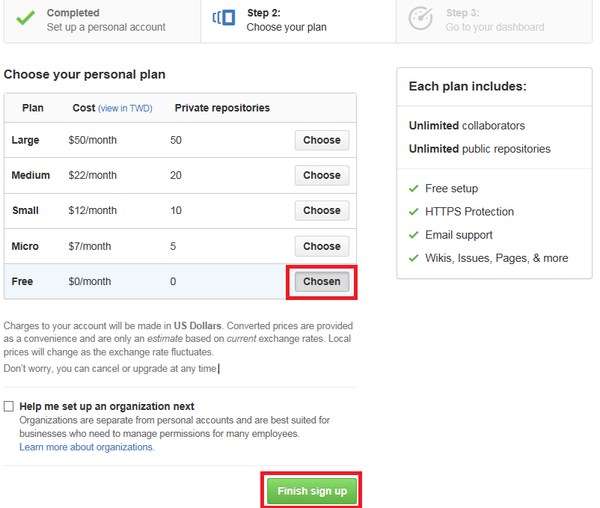The height and width of the screenshot is (508, 600).
Task: Choose the Small plan
Action: pyautogui.click(x=322, y=210)
